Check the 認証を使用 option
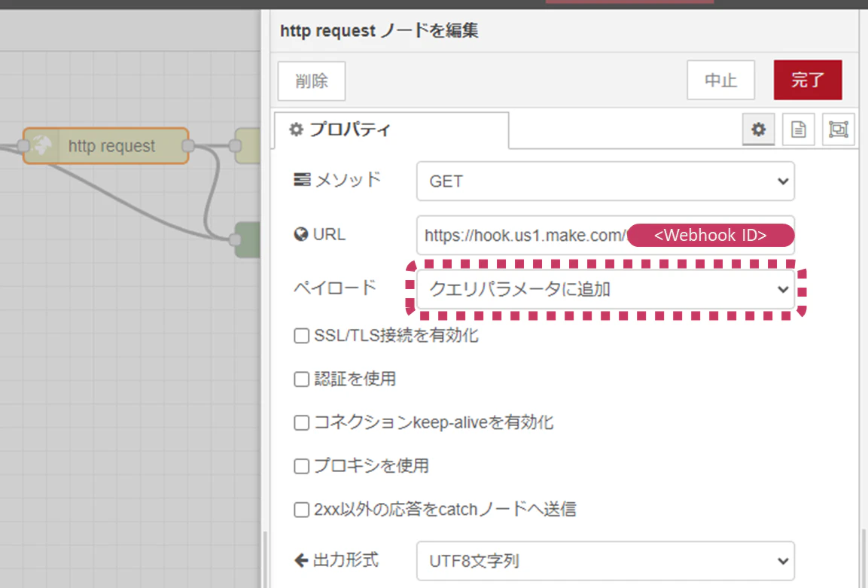Image resolution: width=868 pixels, height=588 pixels. point(301,379)
